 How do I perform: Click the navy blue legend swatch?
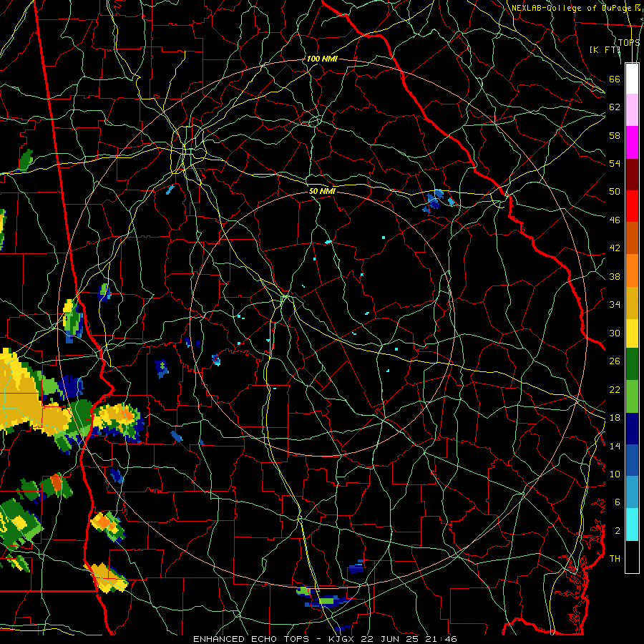pos(632,429)
